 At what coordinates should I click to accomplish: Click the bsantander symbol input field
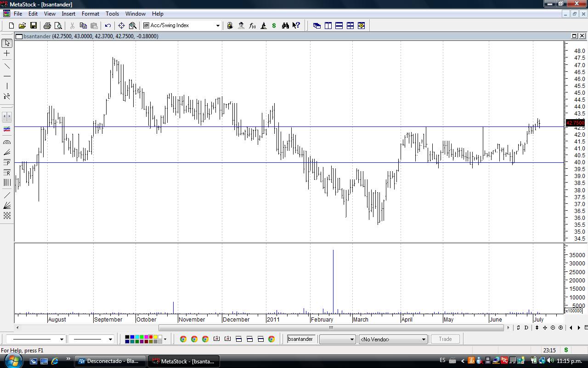pyautogui.click(x=301, y=339)
